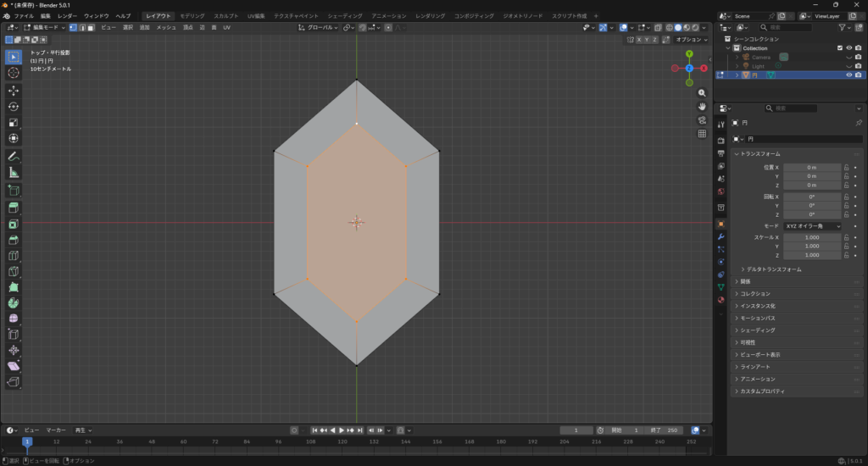Select the Rotate tool in the toolbar
868x466 pixels.
(x=14, y=106)
